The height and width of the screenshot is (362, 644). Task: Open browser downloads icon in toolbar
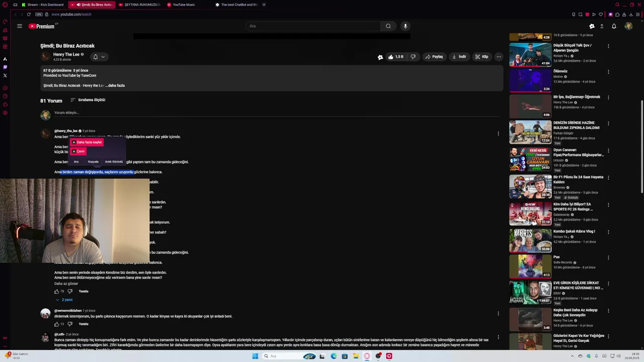coord(631,14)
